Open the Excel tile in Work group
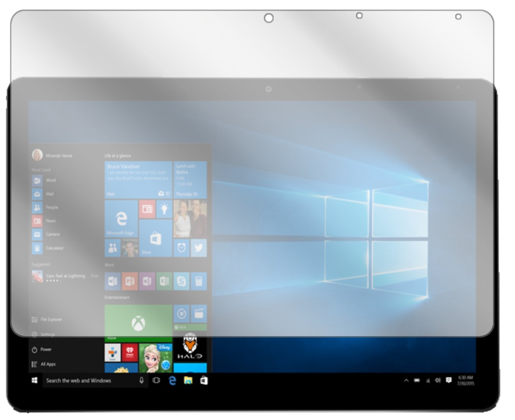Image resolution: width=515 pixels, height=420 pixels. click(164, 281)
